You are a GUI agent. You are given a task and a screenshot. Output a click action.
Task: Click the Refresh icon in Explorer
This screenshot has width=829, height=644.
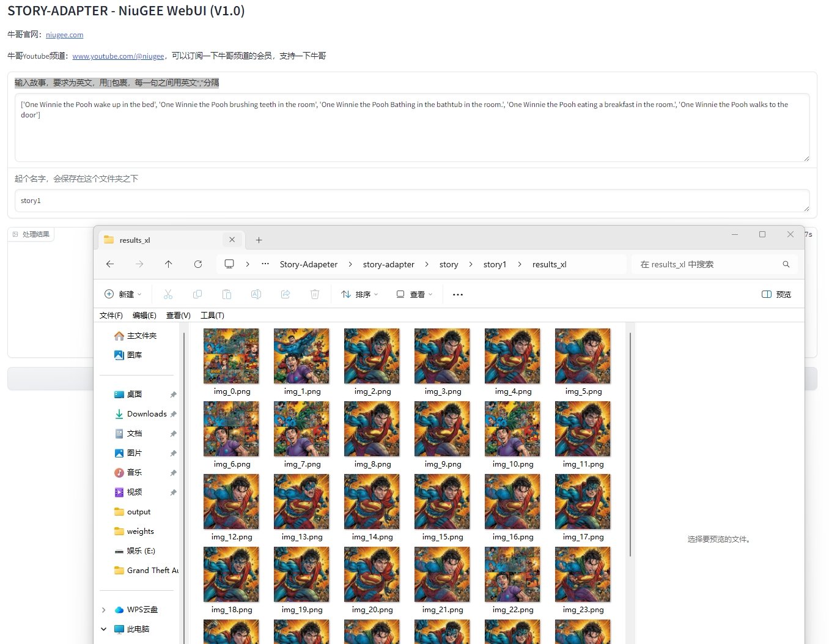(198, 264)
